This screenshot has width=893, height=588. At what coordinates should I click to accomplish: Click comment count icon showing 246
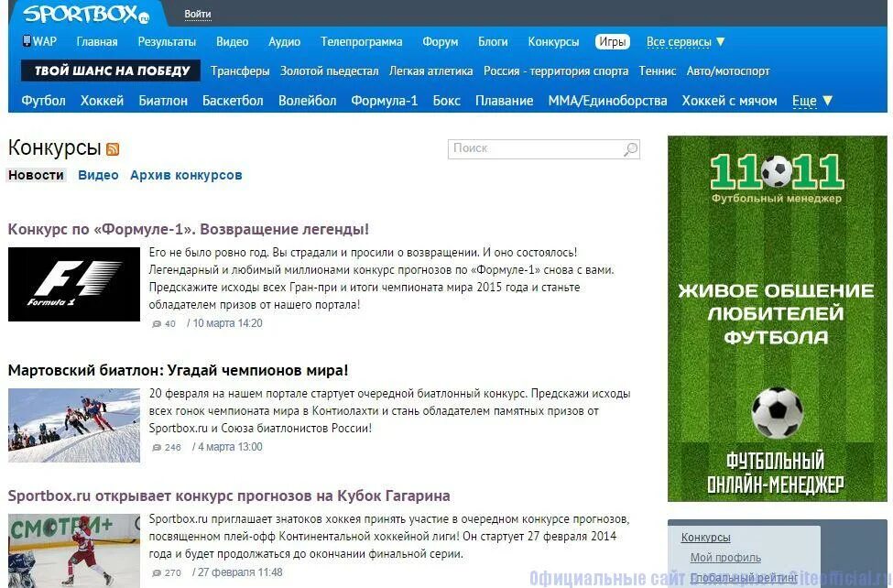[157, 447]
